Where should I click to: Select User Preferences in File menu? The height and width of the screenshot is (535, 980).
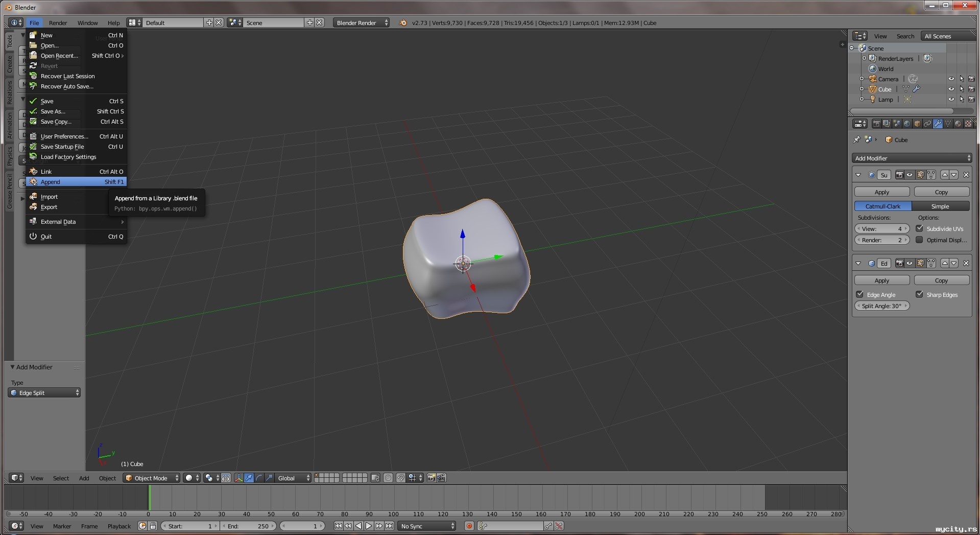point(77,136)
